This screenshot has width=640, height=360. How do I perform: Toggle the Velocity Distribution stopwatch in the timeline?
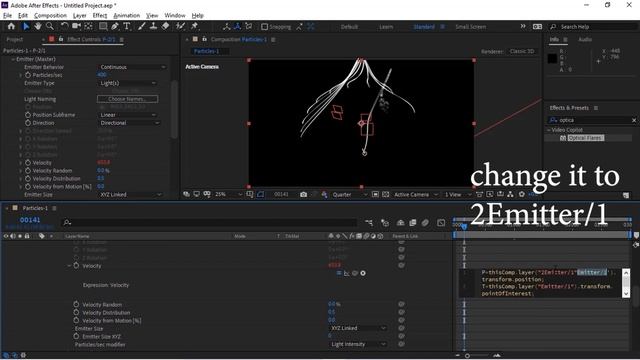pos(76,313)
